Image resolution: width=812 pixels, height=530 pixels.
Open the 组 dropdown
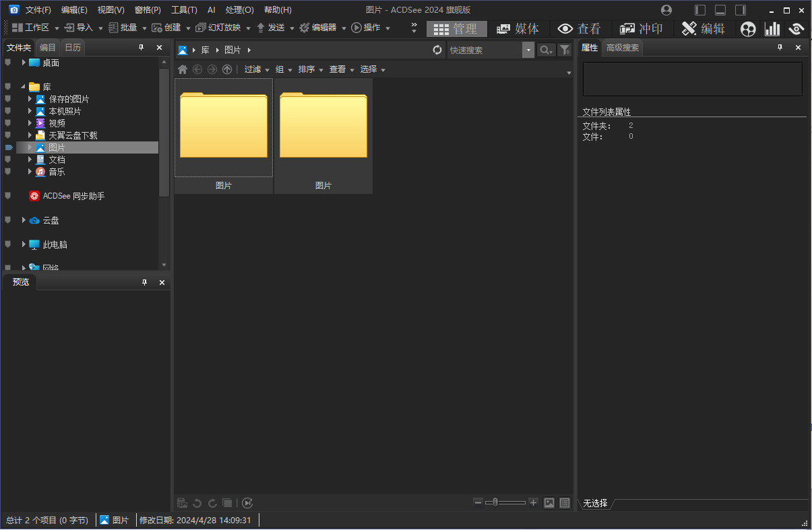coord(283,69)
